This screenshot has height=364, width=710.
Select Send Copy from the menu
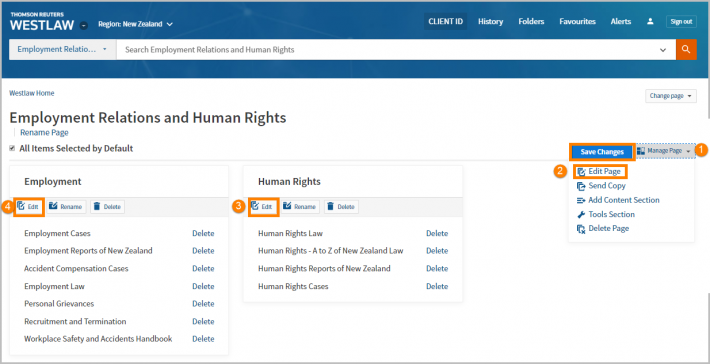pos(601,186)
